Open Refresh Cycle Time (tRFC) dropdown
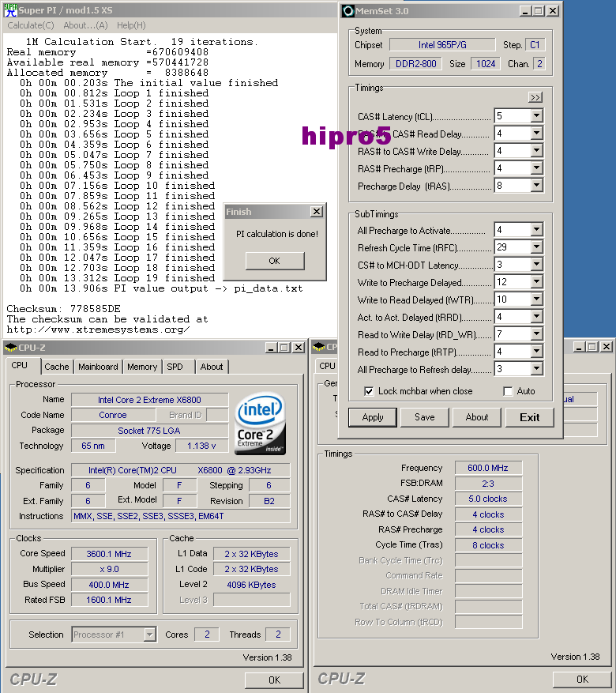Image resolution: width=616 pixels, height=693 pixels. click(536, 247)
